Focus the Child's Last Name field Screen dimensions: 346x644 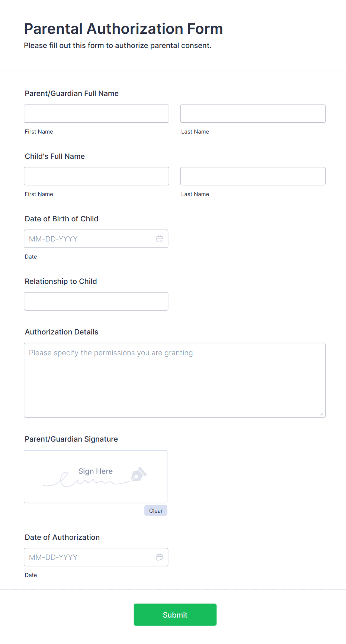253,176
